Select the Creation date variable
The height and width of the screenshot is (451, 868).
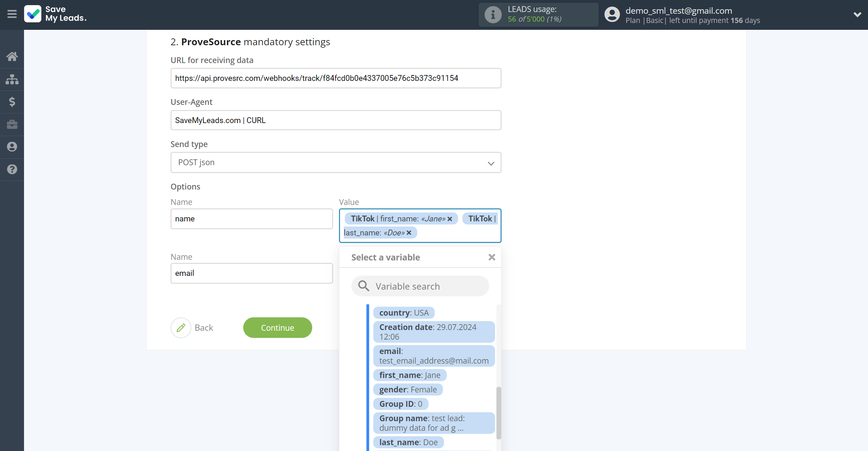[x=434, y=332]
